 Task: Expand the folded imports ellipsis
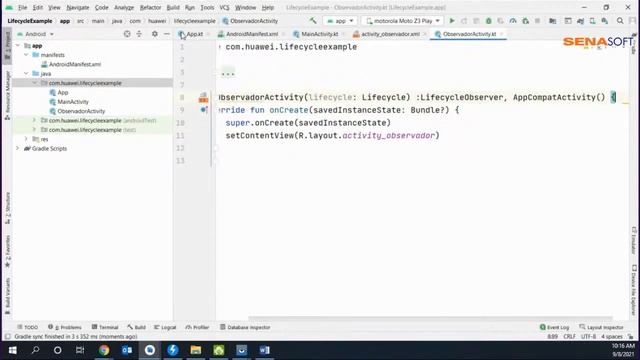228,73
